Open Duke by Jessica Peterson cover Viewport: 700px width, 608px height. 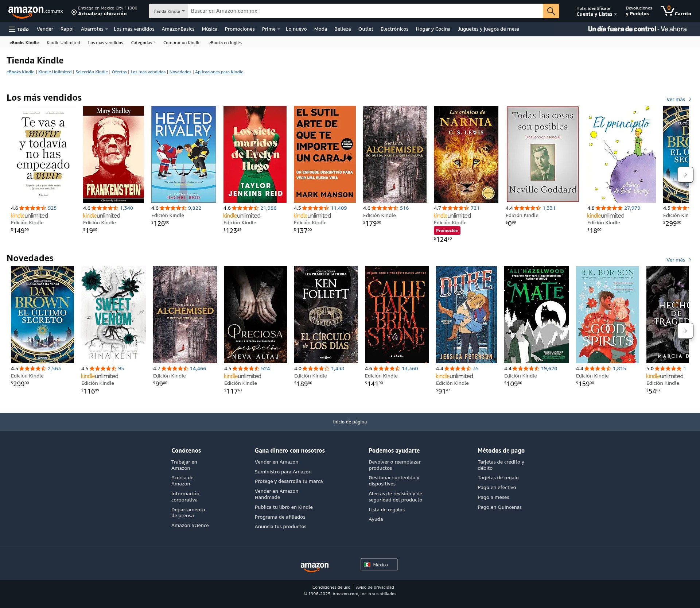point(466,315)
